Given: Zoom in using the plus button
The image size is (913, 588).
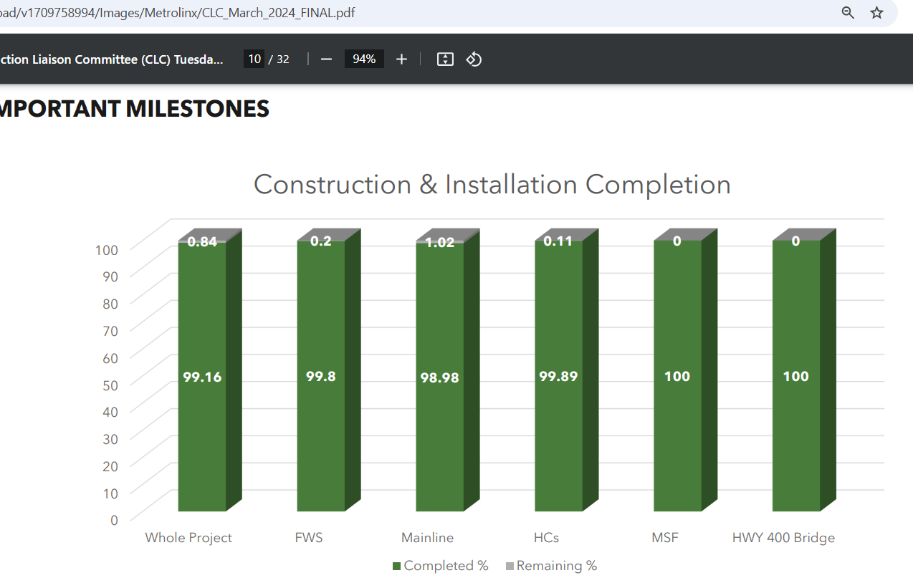Looking at the screenshot, I should pyautogui.click(x=401, y=59).
